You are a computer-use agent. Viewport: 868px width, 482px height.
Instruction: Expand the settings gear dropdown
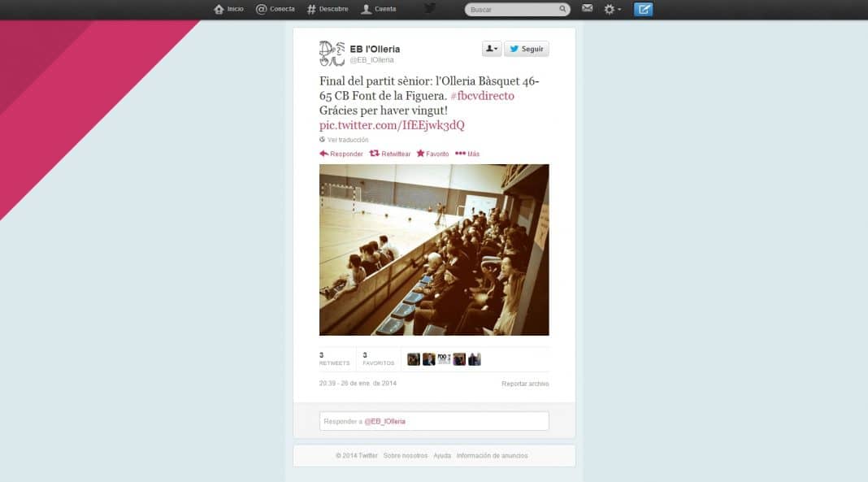(612, 10)
